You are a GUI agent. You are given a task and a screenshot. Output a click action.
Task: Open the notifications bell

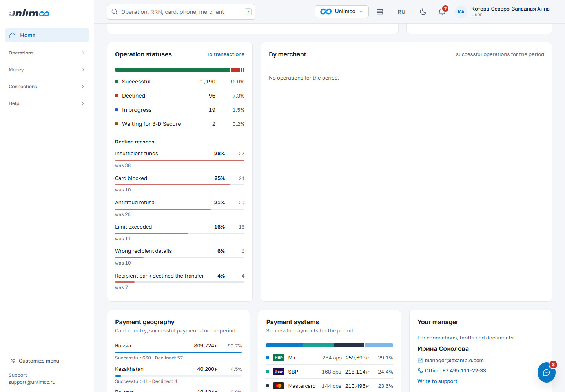(x=442, y=12)
